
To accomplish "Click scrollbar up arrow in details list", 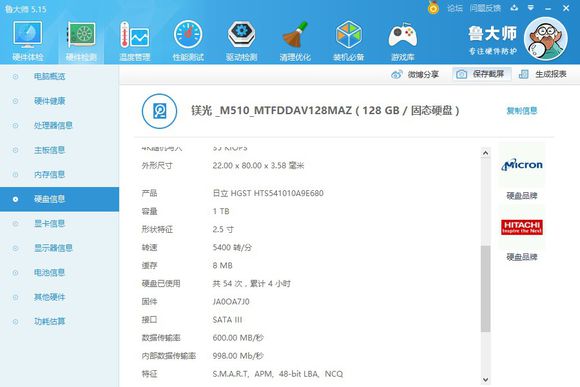I will [485, 153].
